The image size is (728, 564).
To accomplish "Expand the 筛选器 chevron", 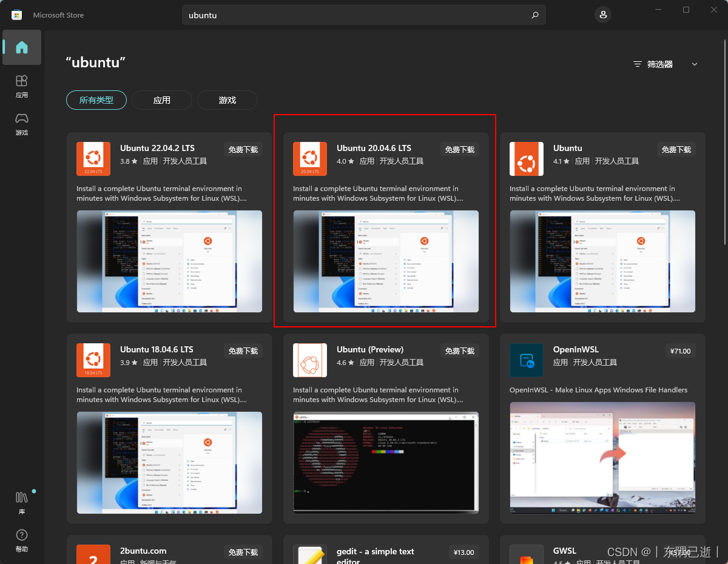I will click(x=695, y=64).
